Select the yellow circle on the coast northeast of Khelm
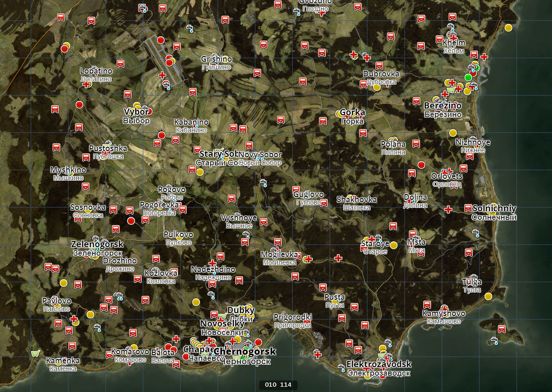Viewport: 552px width, 392px height. point(508,27)
